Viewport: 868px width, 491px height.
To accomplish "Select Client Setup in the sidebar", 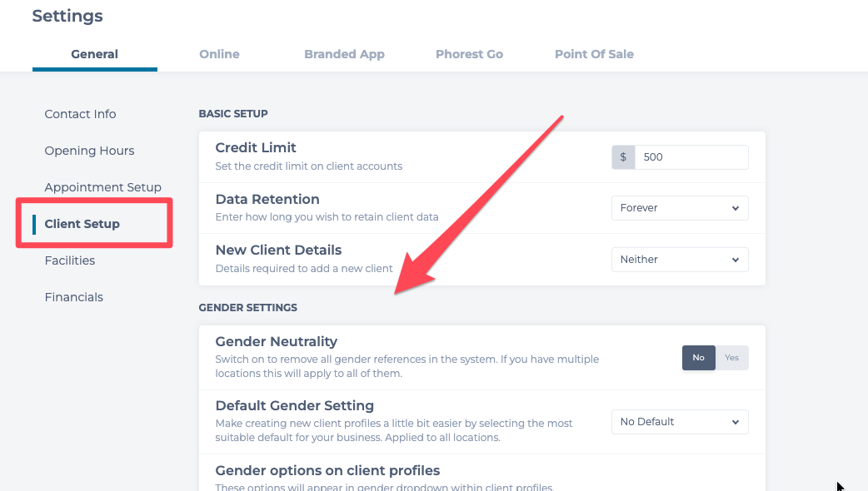I will [82, 224].
